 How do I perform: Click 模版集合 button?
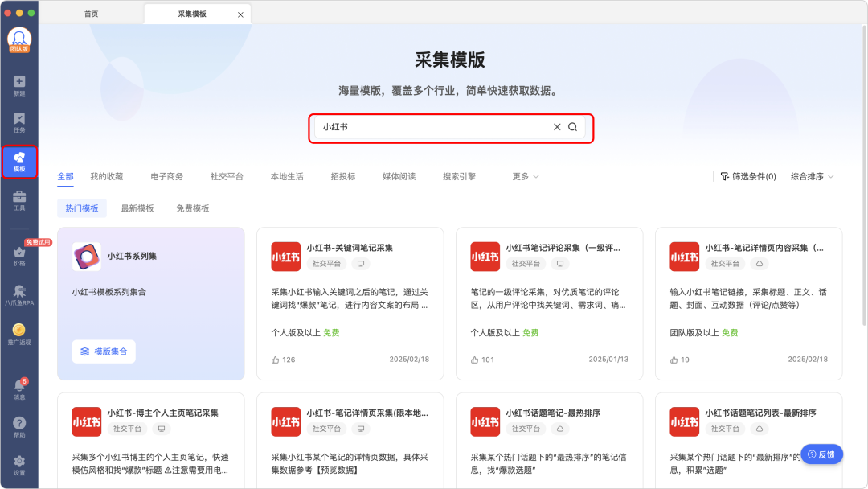pyautogui.click(x=104, y=351)
